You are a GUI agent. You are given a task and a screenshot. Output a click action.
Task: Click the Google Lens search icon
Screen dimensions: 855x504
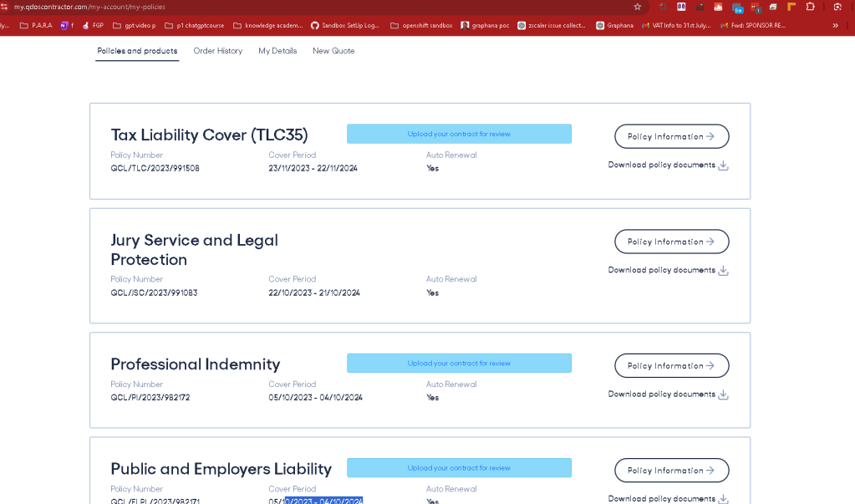(x=837, y=7)
